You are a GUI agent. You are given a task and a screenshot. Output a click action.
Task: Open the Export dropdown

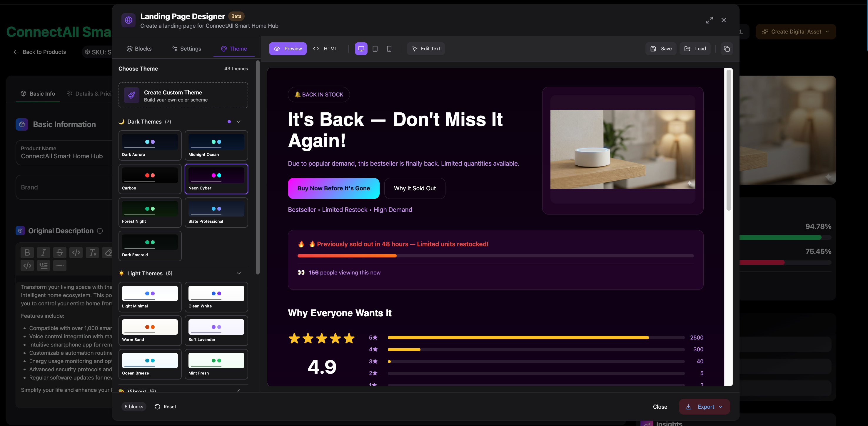[x=704, y=407]
